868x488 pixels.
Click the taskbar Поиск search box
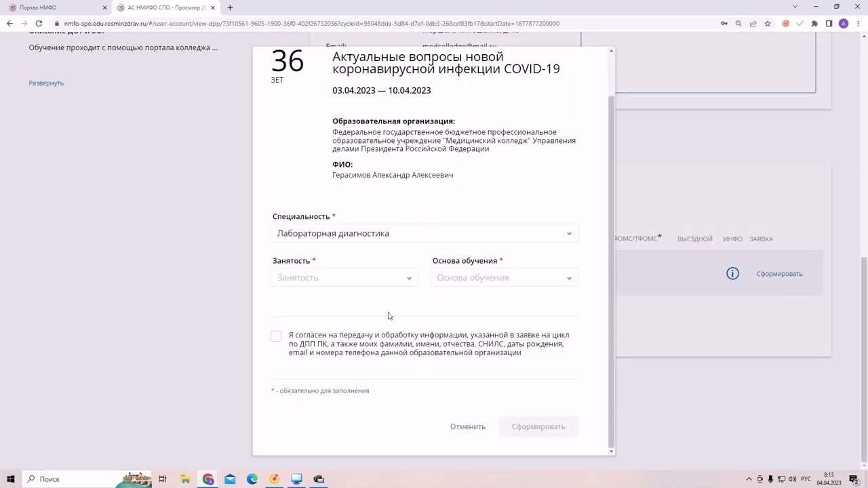tap(88, 479)
